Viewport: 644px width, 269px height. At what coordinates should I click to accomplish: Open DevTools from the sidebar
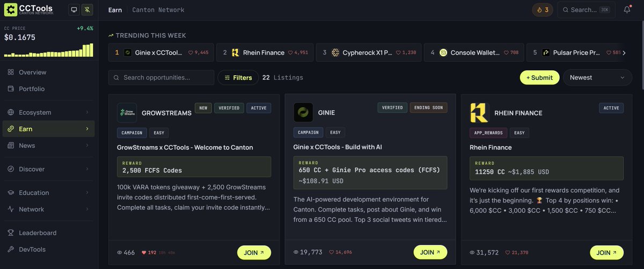49,250
